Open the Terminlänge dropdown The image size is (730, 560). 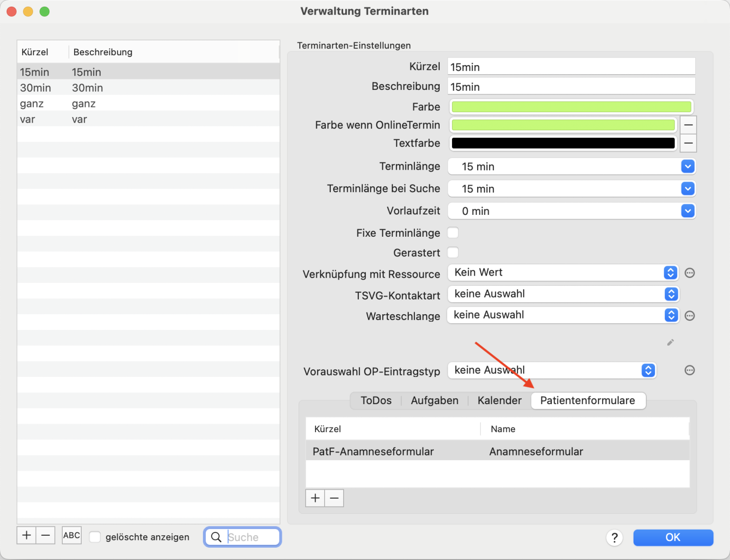(571, 166)
